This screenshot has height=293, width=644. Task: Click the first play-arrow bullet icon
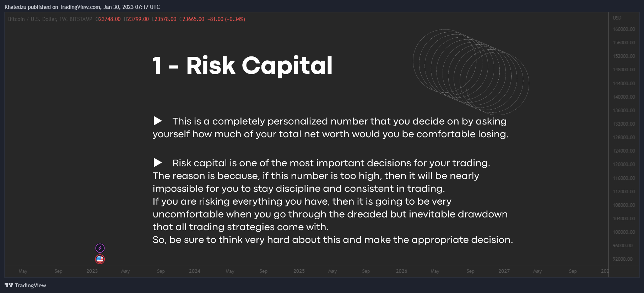tap(158, 121)
